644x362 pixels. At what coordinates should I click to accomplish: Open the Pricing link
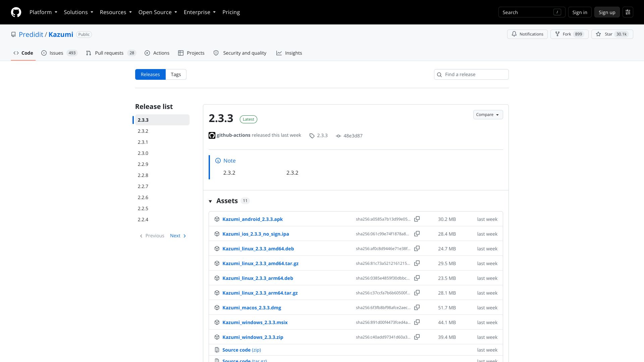coord(231,12)
